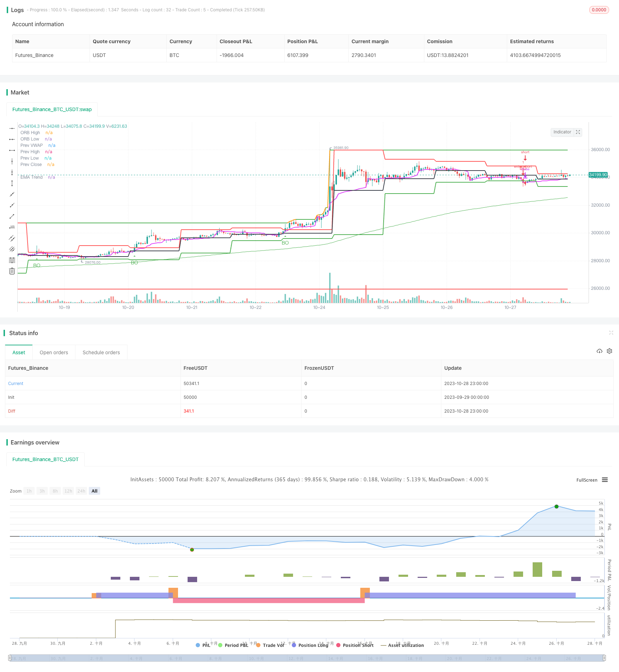Image resolution: width=619 pixels, height=672 pixels.
Task: Click the Position P&L value 6107.399
Action: tap(298, 55)
